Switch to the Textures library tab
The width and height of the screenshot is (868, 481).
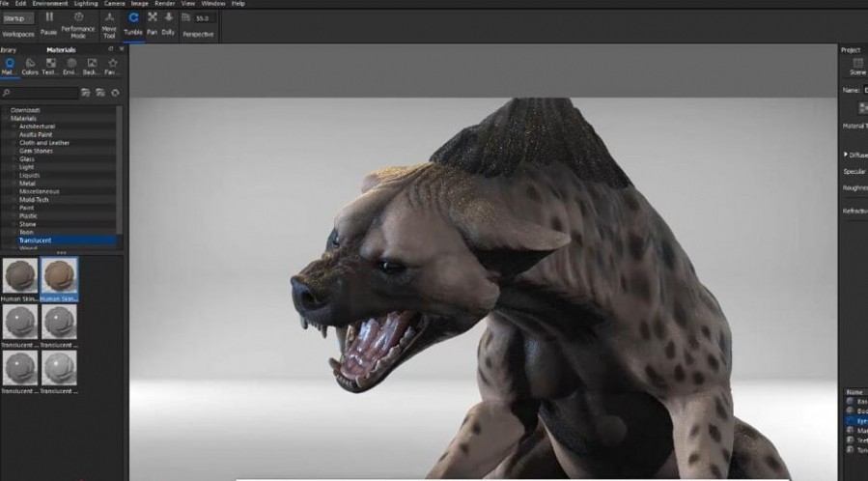pyautogui.click(x=50, y=67)
